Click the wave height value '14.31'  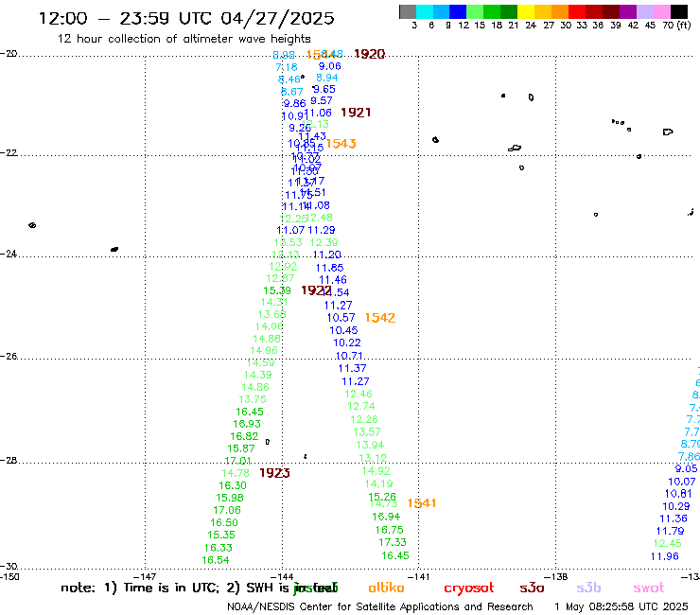point(274,303)
